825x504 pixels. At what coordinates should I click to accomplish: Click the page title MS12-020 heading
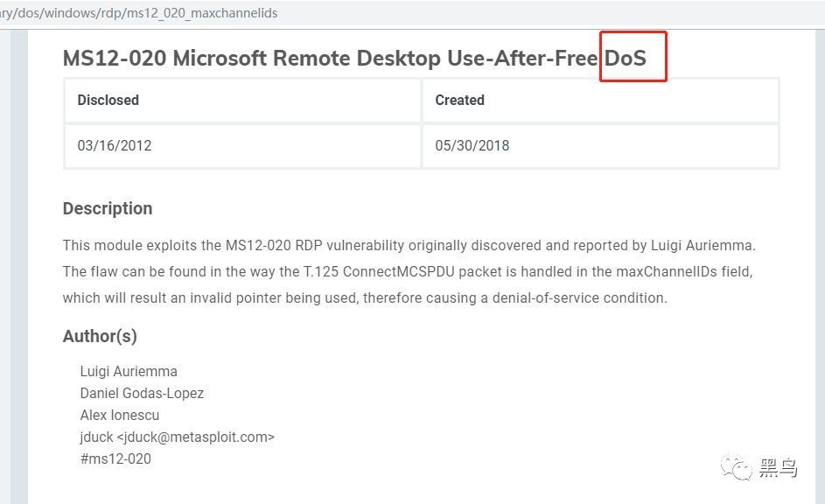[x=354, y=58]
